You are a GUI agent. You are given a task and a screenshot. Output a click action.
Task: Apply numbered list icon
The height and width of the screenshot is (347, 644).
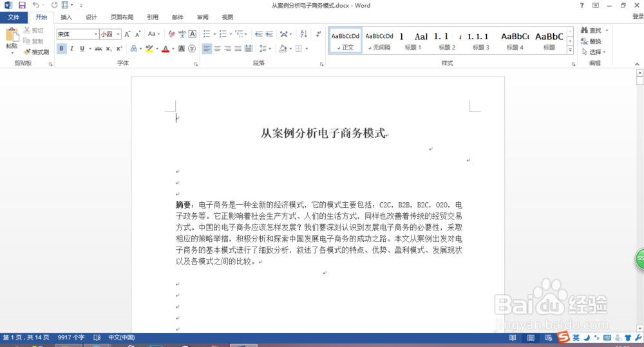click(223, 34)
